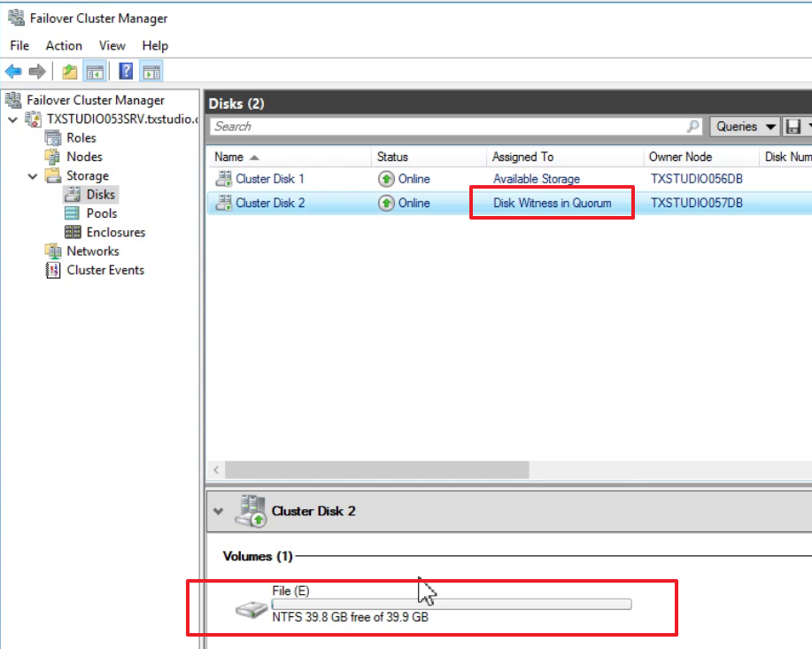Screen dimensions: 812x649
Task: Click the Failover Cluster Manager tree root icon
Action: point(14,99)
